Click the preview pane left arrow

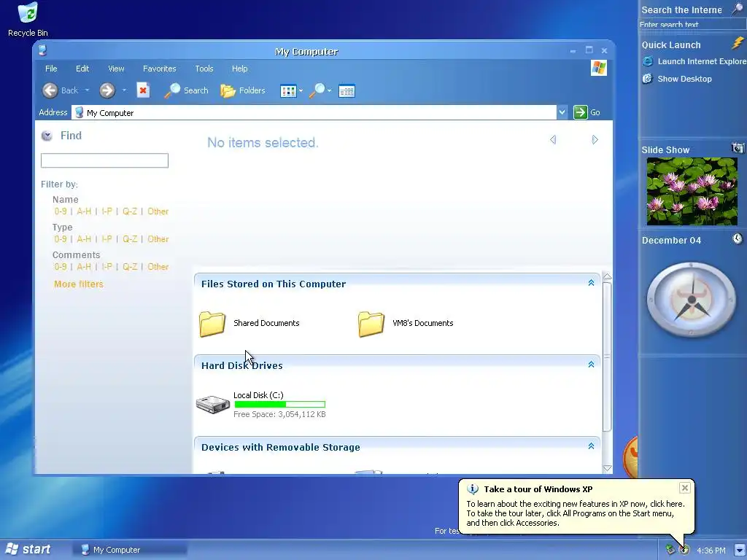click(x=553, y=139)
